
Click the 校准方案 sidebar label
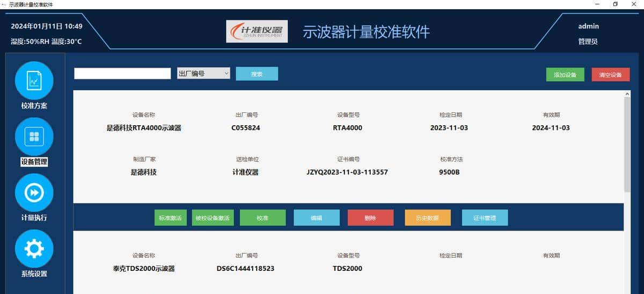[x=34, y=106]
